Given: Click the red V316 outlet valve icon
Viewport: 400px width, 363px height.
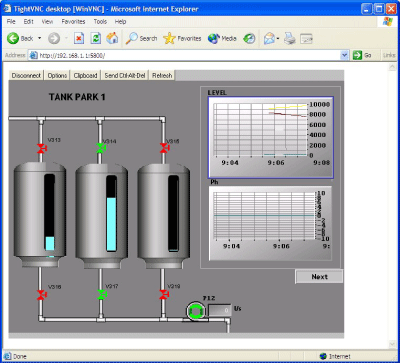Looking at the screenshot, I should [41, 295].
